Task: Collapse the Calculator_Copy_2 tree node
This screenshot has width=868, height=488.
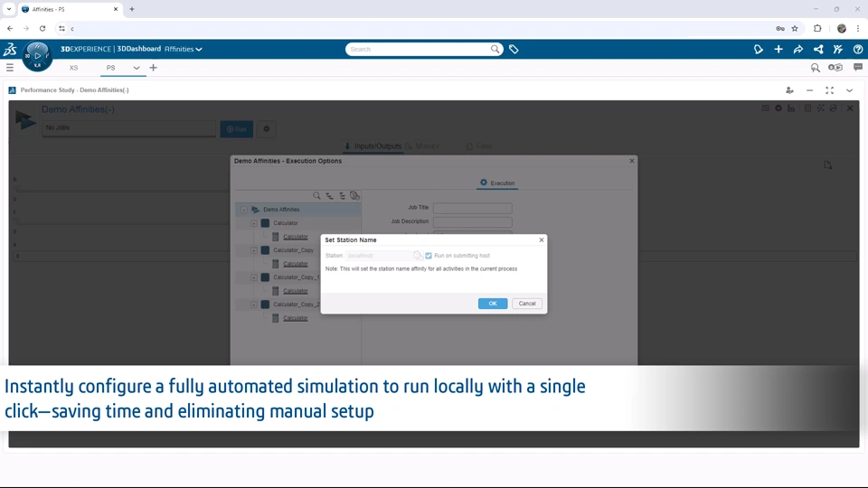Action: click(x=253, y=305)
